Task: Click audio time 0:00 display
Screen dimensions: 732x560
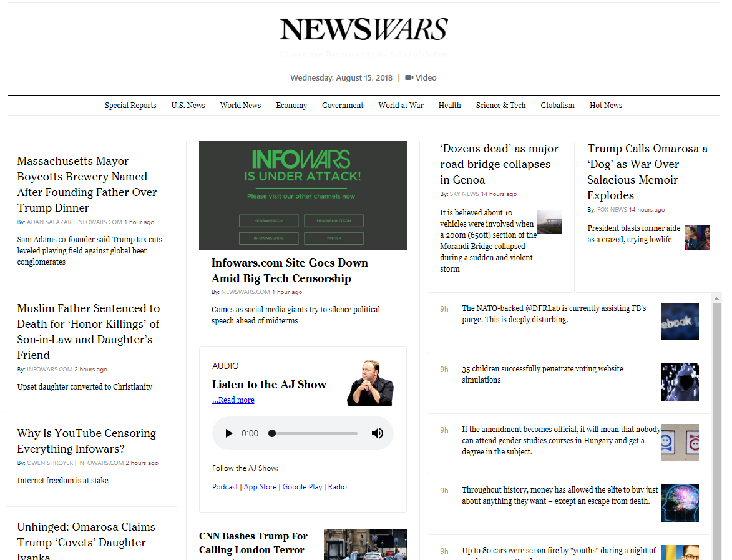Action: [250, 433]
